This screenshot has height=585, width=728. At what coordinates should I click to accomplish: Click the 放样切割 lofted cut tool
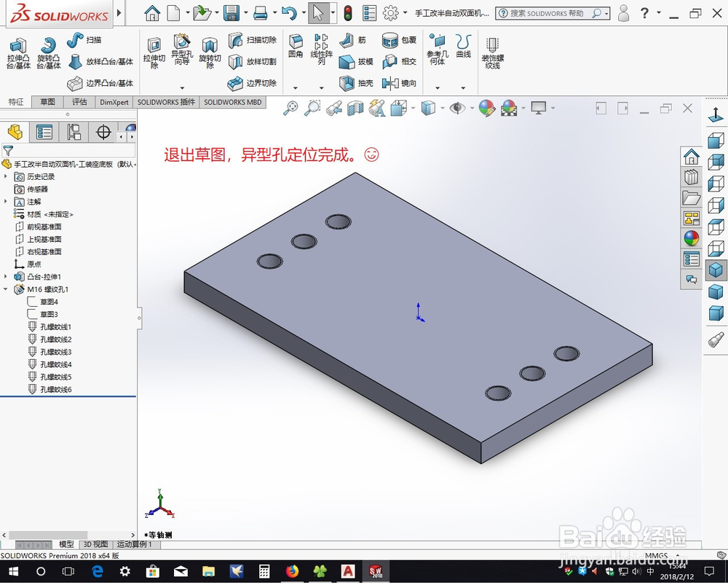(x=253, y=61)
